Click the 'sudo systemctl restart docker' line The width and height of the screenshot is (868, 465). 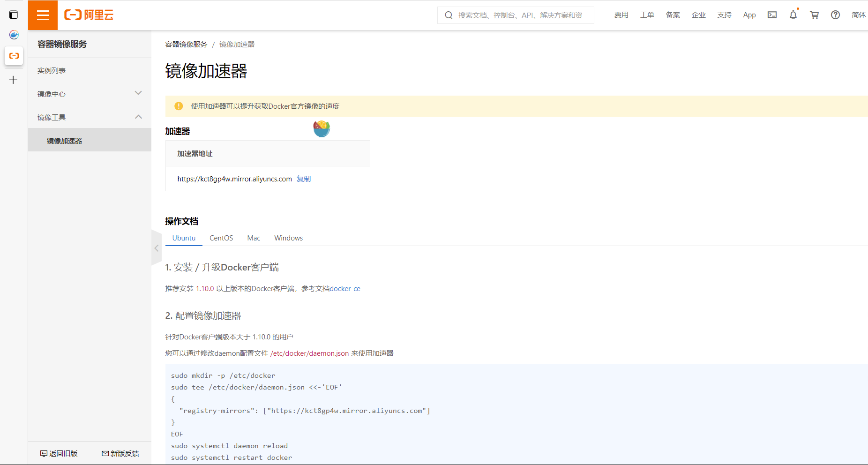click(x=232, y=457)
